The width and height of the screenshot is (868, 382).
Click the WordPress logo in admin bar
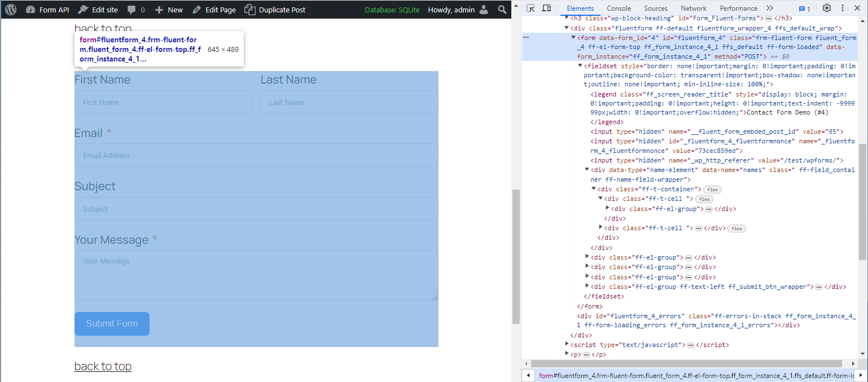point(11,10)
